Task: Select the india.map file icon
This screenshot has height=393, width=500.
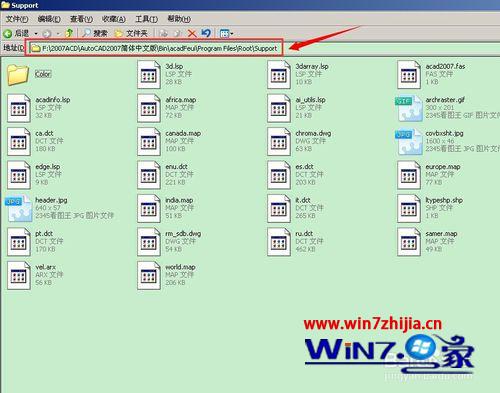Action: click(149, 209)
